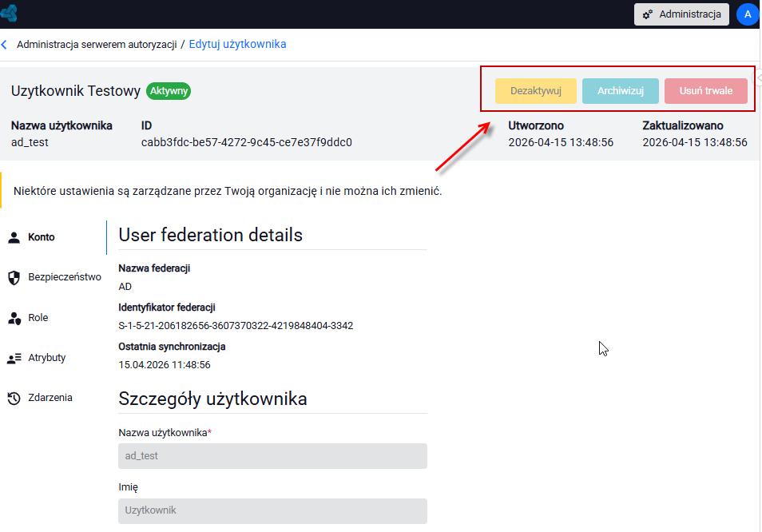Click the Szczegóły użytkownika heading

pyautogui.click(x=212, y=399)
